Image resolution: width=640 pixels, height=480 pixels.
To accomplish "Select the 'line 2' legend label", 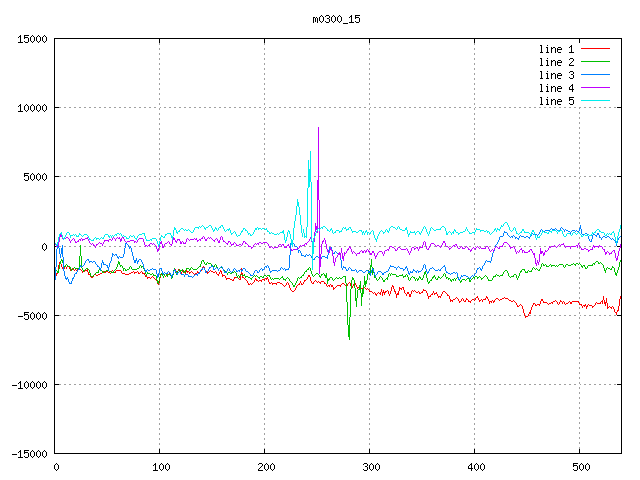I will [556, 62].
